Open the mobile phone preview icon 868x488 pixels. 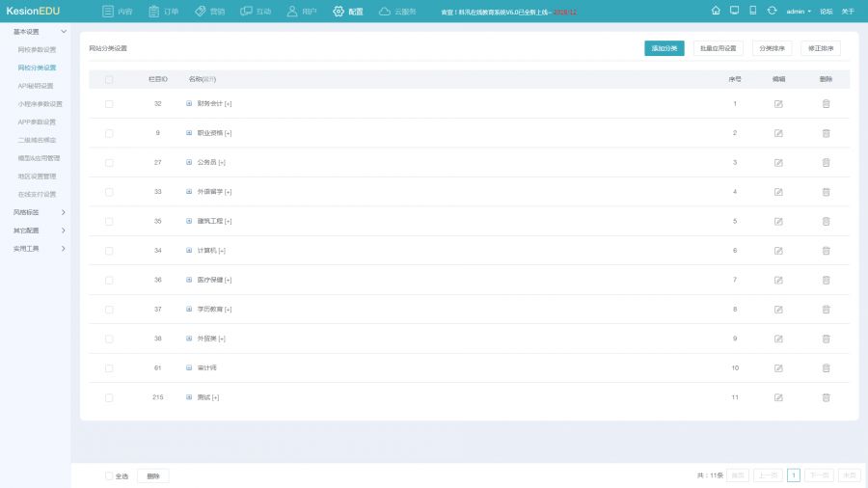click(753, 11)
